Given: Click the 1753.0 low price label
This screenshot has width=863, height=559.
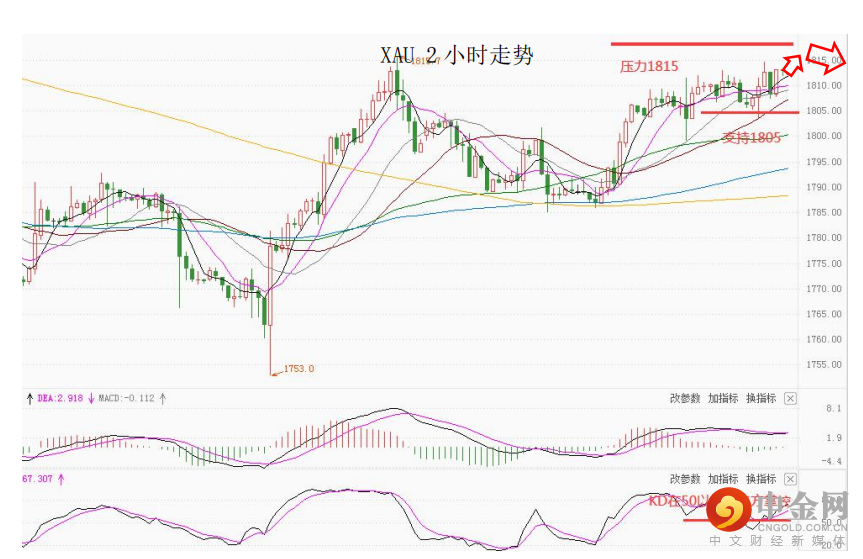Looking at the screenshot, I should pyautogui.click(x=299, y=369).
